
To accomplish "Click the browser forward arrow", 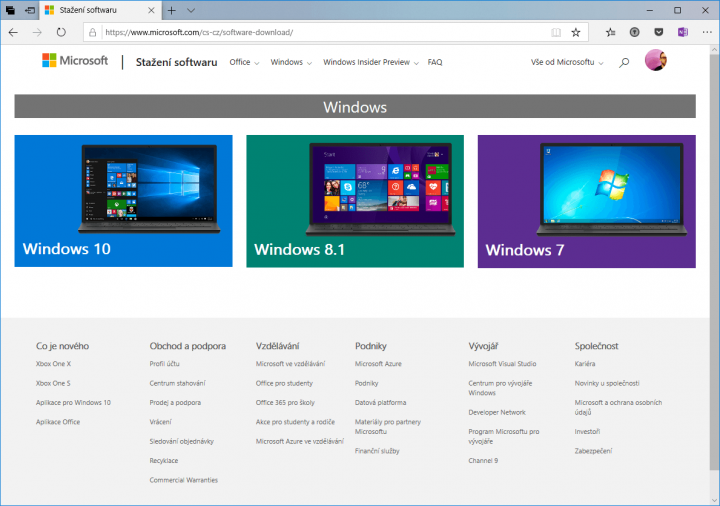I will 37,32.
